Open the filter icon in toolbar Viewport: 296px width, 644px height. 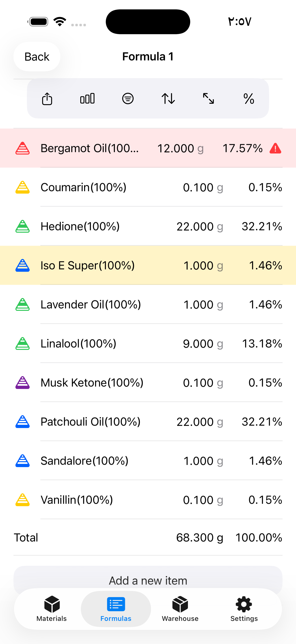[128, 99]
